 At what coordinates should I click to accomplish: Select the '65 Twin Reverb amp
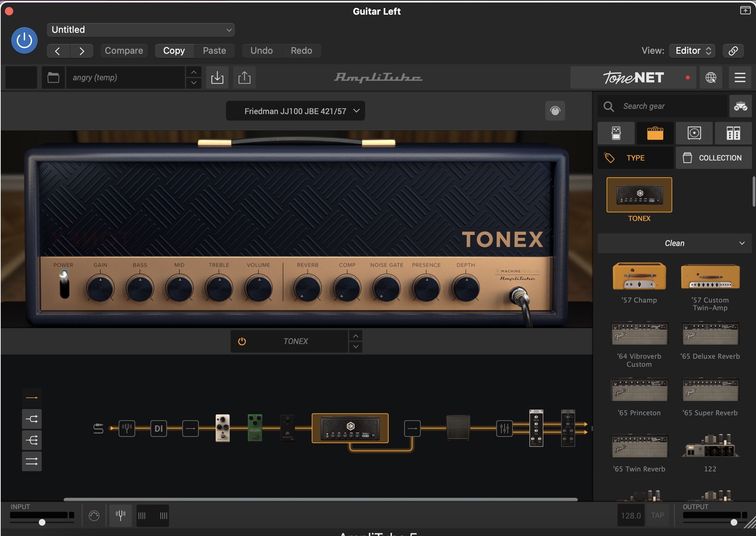[x=639, y=446]
